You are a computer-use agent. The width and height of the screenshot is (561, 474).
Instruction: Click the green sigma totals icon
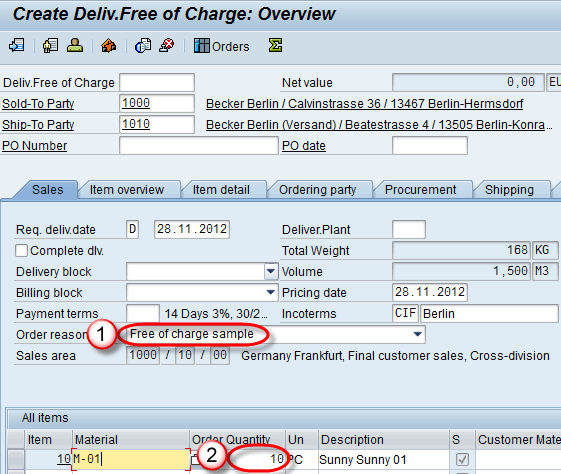tap(275, 45)
